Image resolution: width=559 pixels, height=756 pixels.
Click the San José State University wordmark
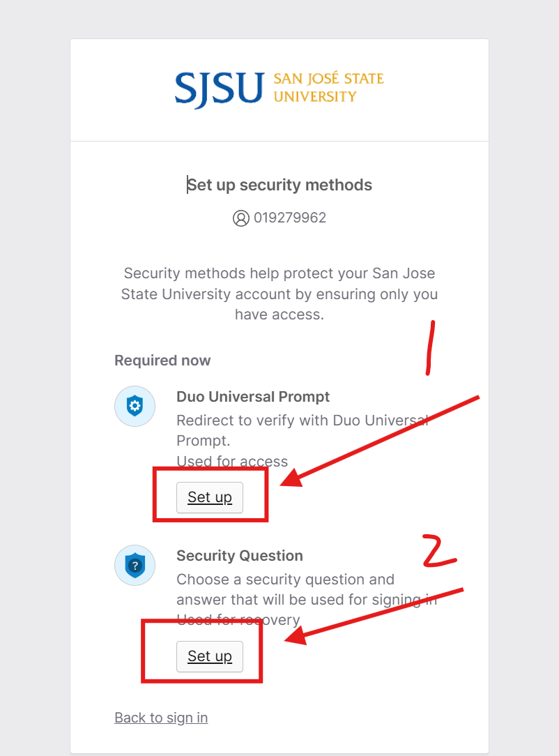coord(329,87)
